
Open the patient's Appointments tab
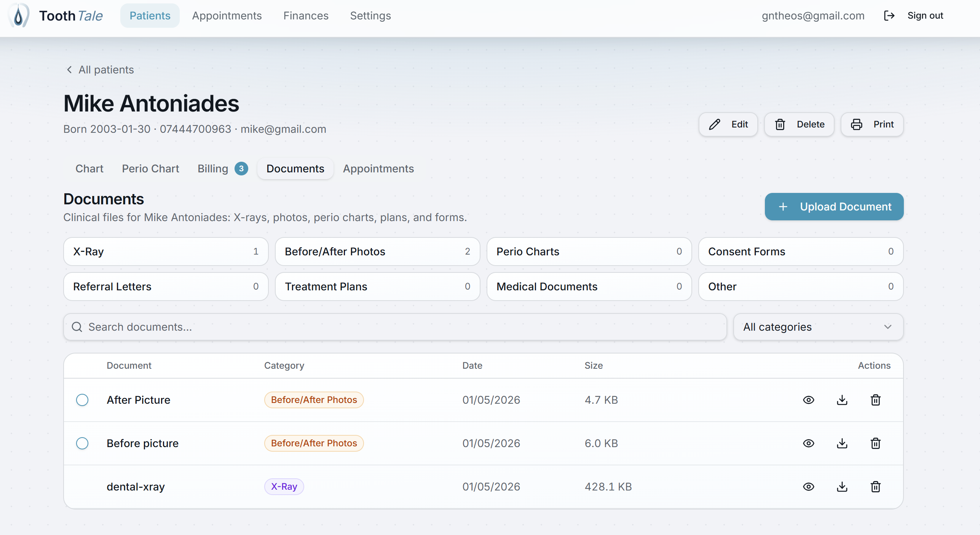coord(378,169)
